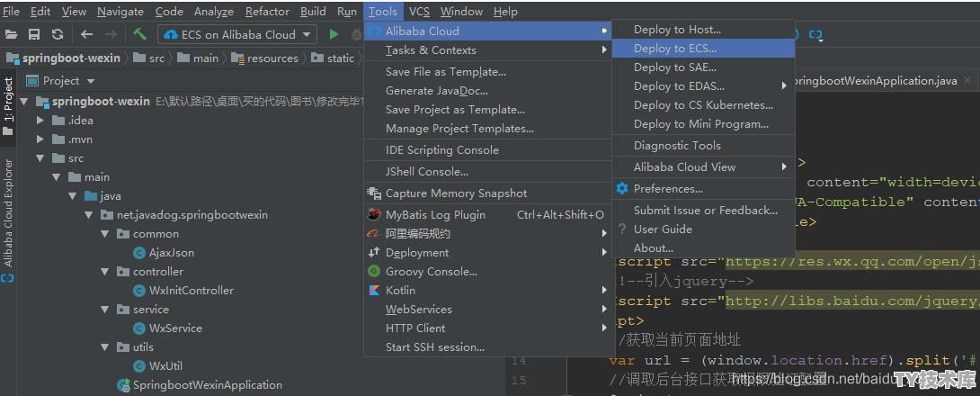Choose Deploy to ECS... menu item

[x=703, y=49]
